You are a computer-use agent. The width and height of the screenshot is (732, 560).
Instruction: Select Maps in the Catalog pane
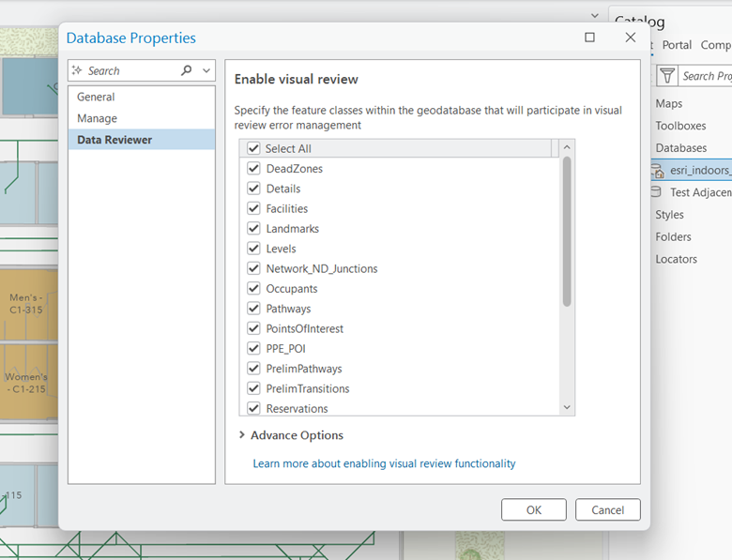[x=668, y=103]
